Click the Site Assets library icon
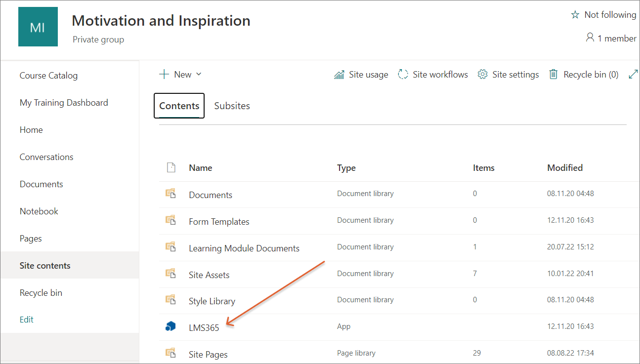Screen dimensions: 640x364 171,274
